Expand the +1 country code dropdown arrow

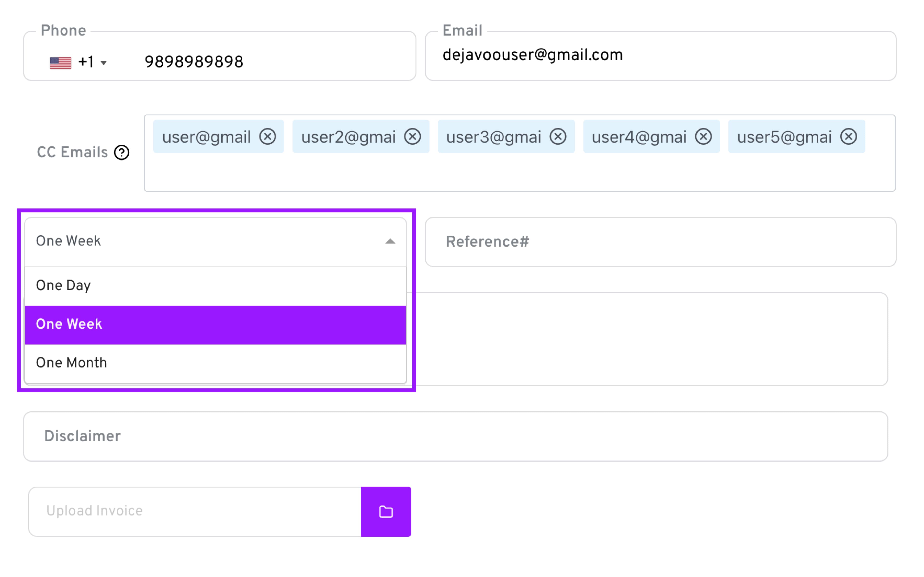click(103, 63)
